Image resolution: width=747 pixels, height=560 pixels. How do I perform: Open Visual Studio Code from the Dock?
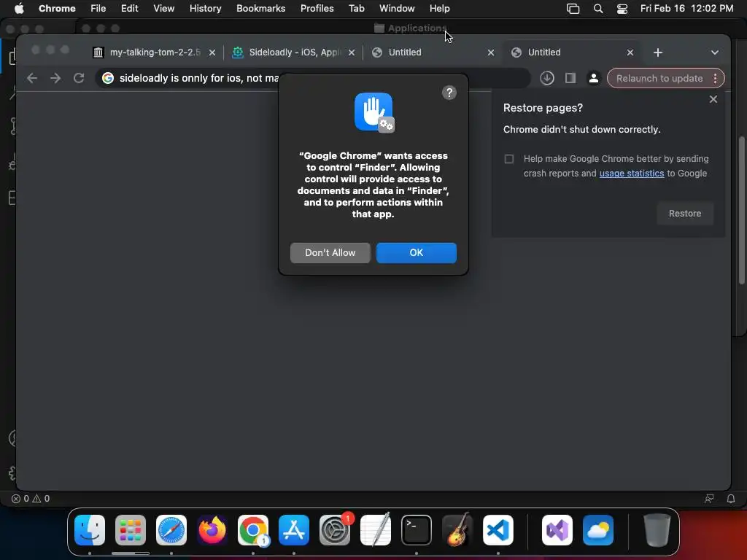(498, 530)
